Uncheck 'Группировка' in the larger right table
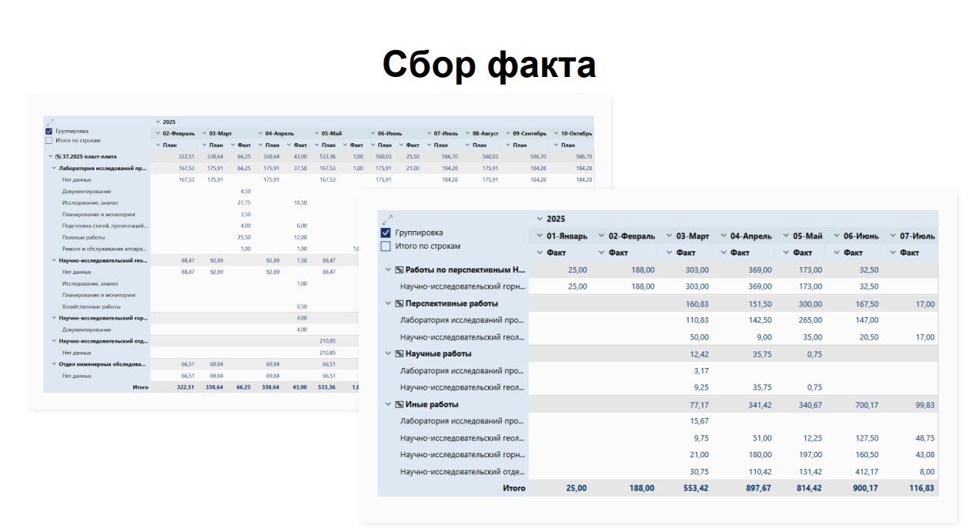This screenshot has width=980, height=532. (386, 233)
